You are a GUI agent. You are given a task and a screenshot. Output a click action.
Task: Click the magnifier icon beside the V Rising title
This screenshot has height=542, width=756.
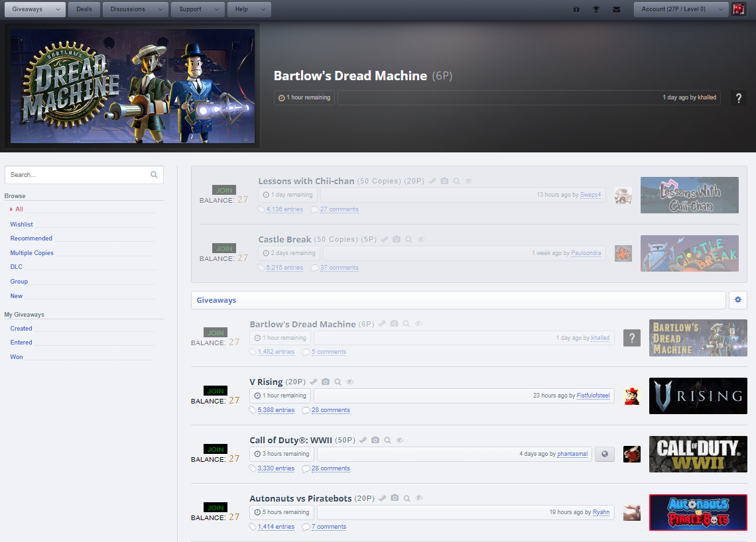click(338, 382)
